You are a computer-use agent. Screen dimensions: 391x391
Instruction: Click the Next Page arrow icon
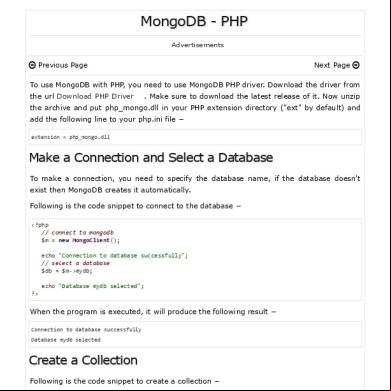click(356, 65)
